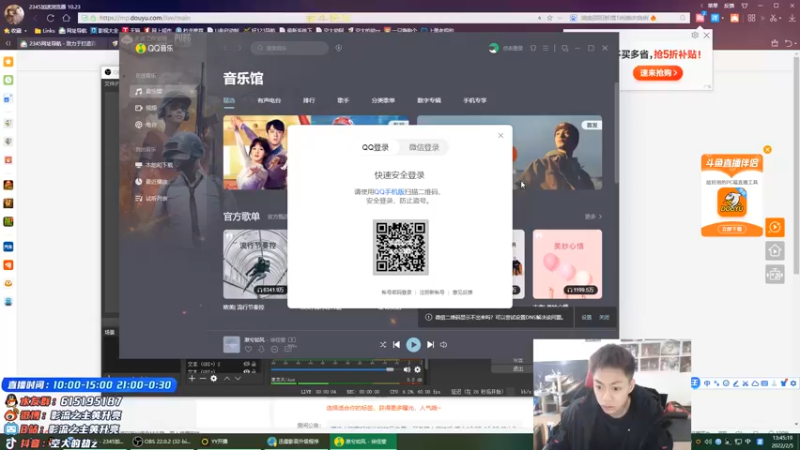Switch to the QQ登录 tab in the login dialog
The image size is (800, 450).
(375, 147)
